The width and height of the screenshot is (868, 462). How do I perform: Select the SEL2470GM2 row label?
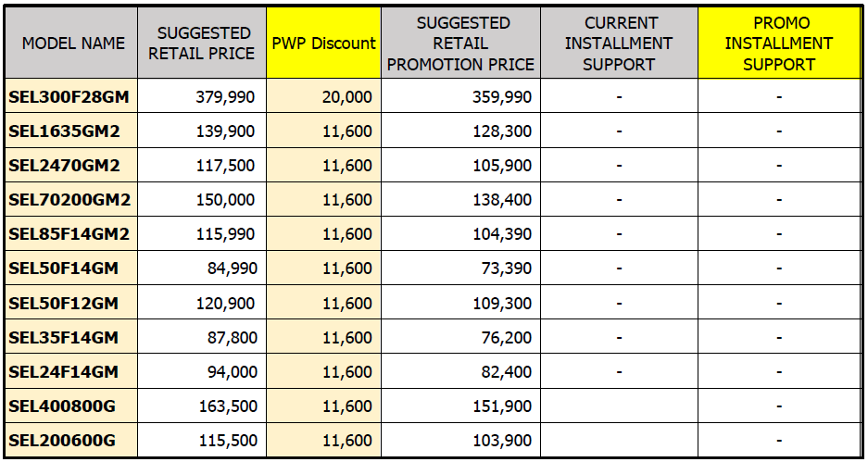tap(64, 166)
